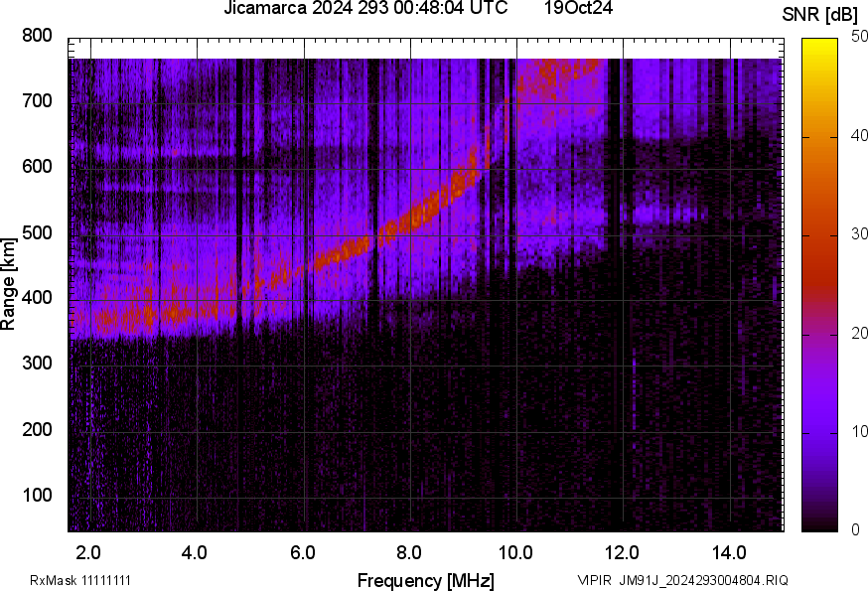Click the '200' range tick label
The height and width of the screenshot is (591, 868).
37,429
